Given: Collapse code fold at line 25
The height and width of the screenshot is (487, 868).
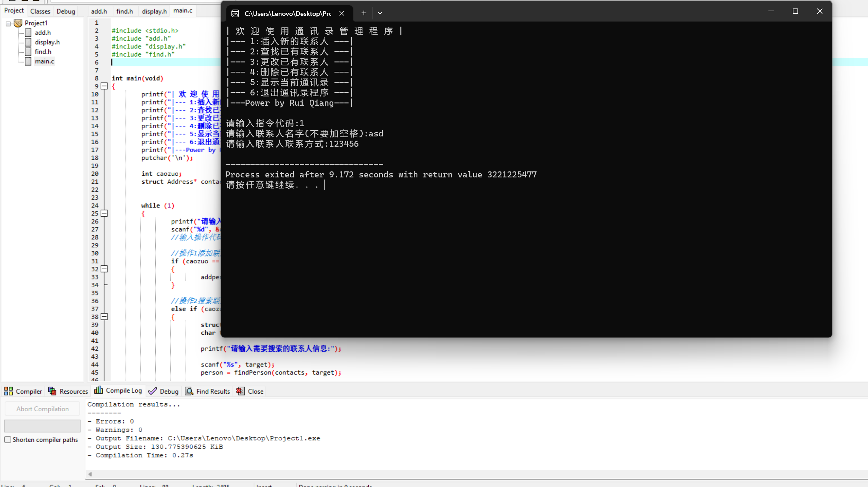Looking at the screenshot, I should tap(104, 213).
